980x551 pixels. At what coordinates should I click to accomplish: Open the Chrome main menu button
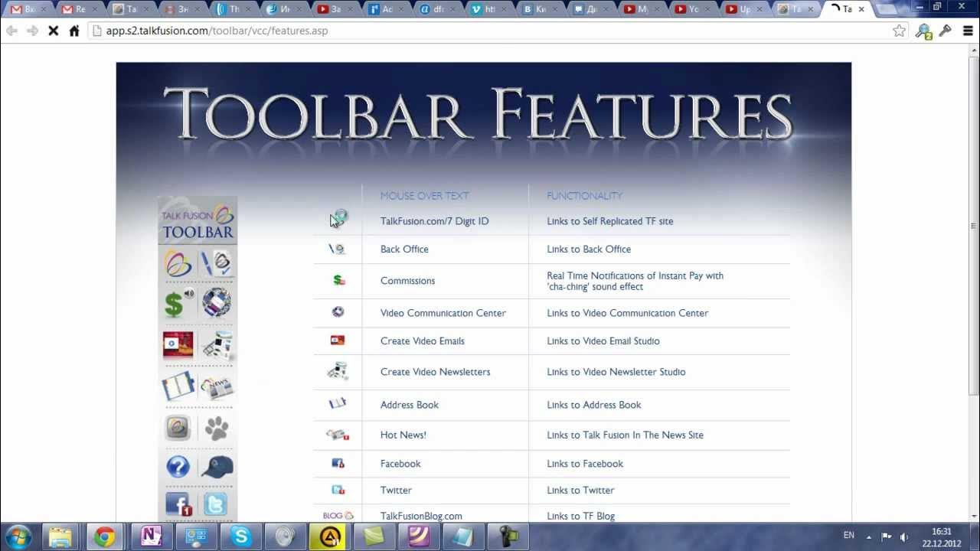pos(968,31)
